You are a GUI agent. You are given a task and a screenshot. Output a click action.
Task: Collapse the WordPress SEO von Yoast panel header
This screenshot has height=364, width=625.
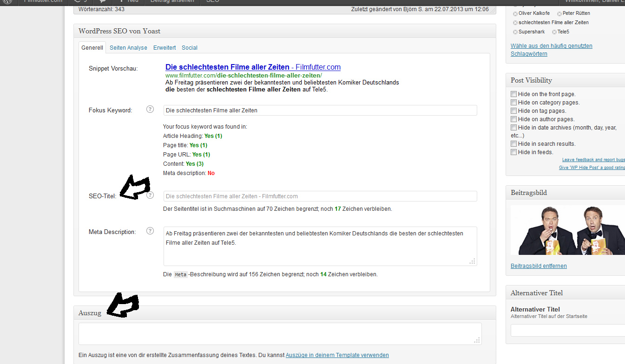click(x=284, y=31)
